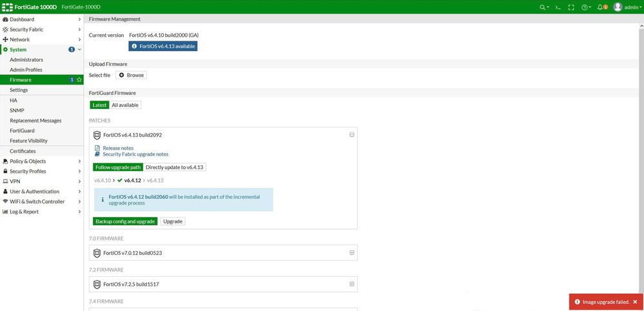Expand the Security Fabric menu chevron

coord(79,30)
